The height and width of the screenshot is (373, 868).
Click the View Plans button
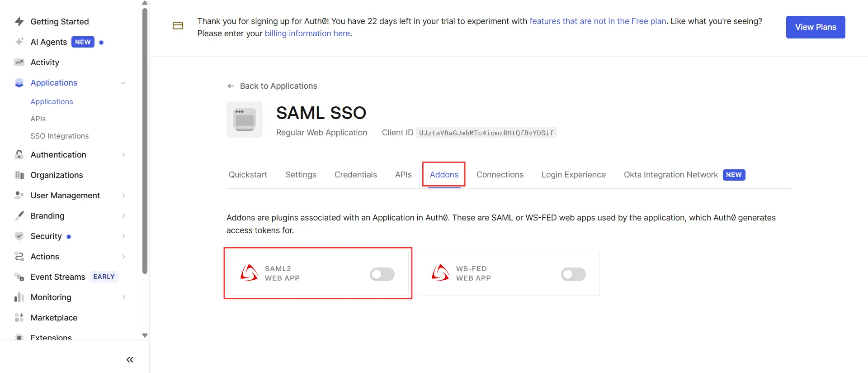click(816, 27)
